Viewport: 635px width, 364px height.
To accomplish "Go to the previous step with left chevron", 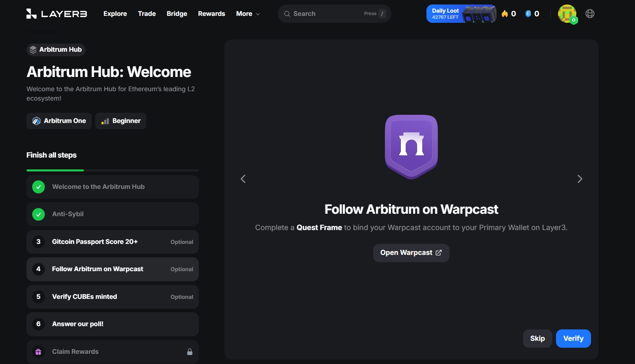I will click(243, 179).
